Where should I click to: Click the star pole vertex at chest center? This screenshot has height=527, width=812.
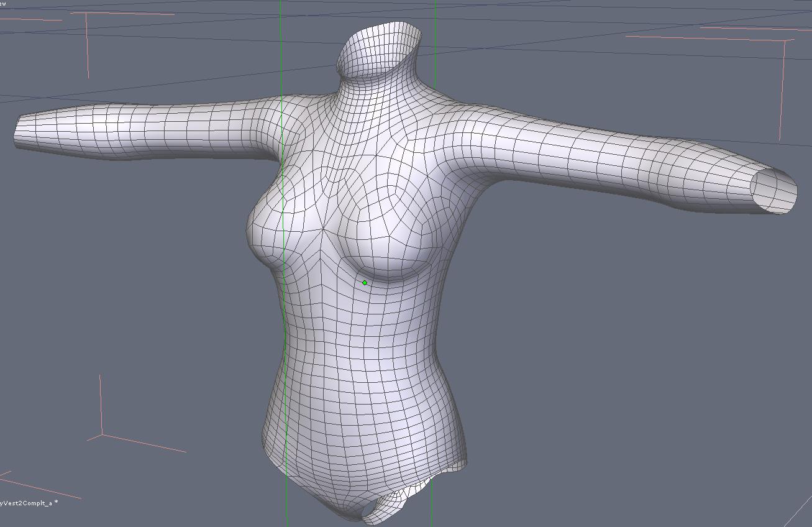323,229
